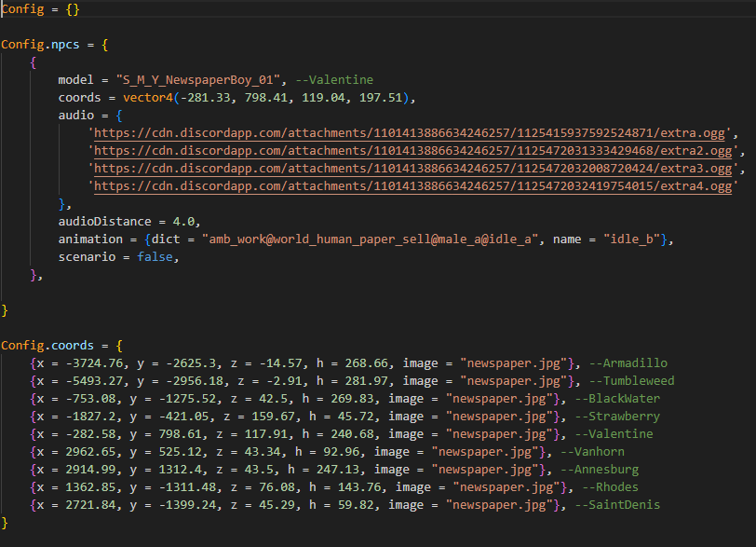Click the animation dict string amb_work@world_human_paper_sell
Screen dimensions: 756x547
coord(371,239)
